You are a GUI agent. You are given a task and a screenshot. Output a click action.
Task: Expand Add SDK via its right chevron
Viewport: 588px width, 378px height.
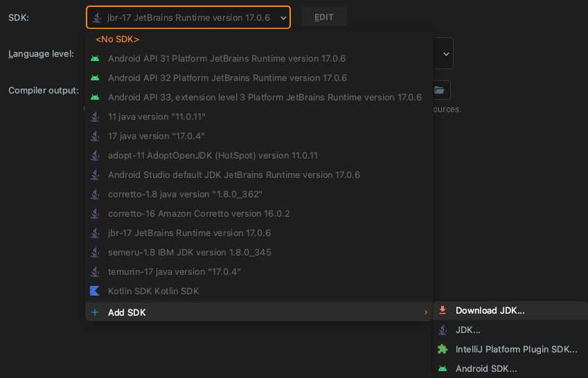point(426,312)
